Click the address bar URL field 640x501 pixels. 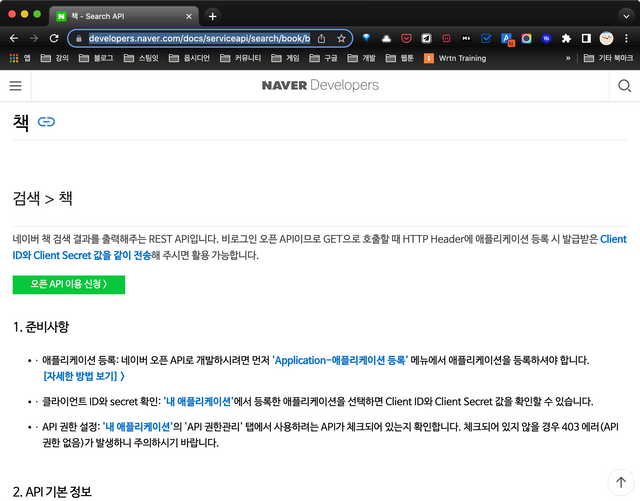coord(200,38)
